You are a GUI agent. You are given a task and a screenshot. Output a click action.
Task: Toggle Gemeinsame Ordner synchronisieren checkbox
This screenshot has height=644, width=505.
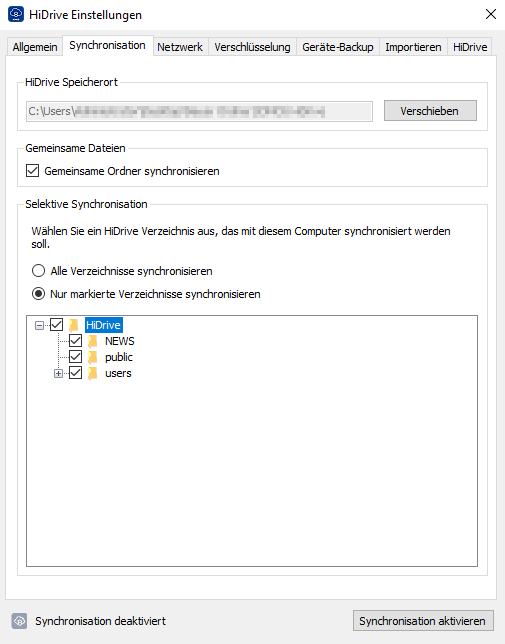point(32,170)
